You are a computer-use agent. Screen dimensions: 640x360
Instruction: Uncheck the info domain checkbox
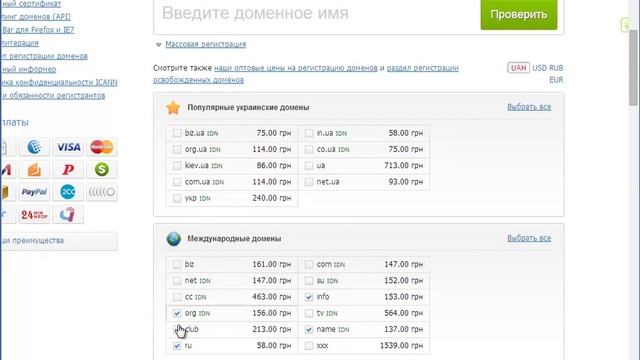click(309, 297)
